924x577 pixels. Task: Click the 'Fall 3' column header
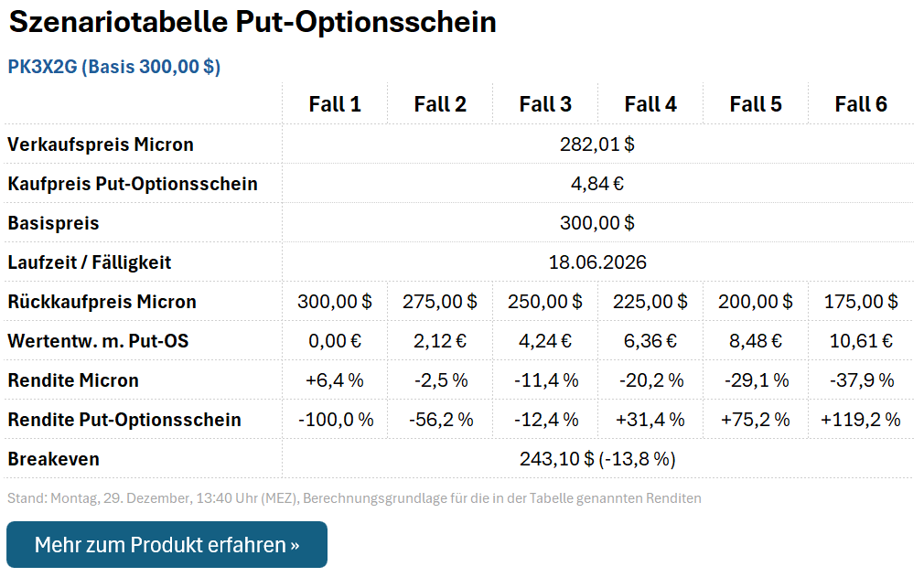coord(545,103)
